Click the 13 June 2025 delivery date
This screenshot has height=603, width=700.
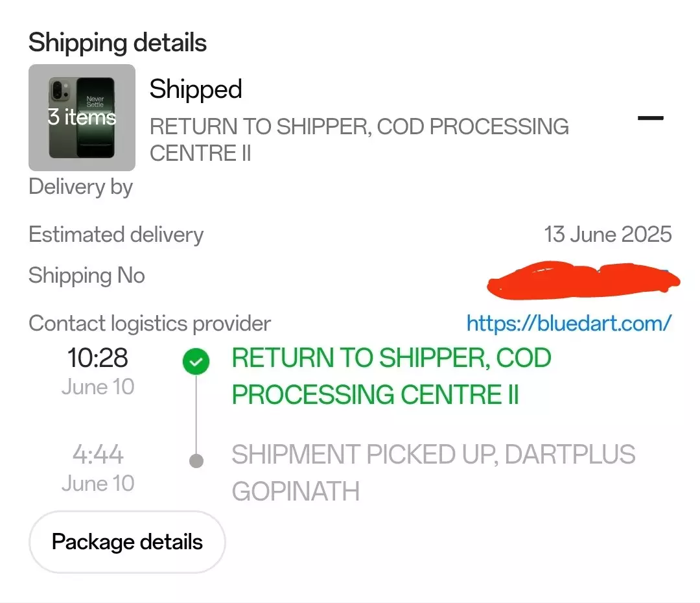tap(607, 234)
